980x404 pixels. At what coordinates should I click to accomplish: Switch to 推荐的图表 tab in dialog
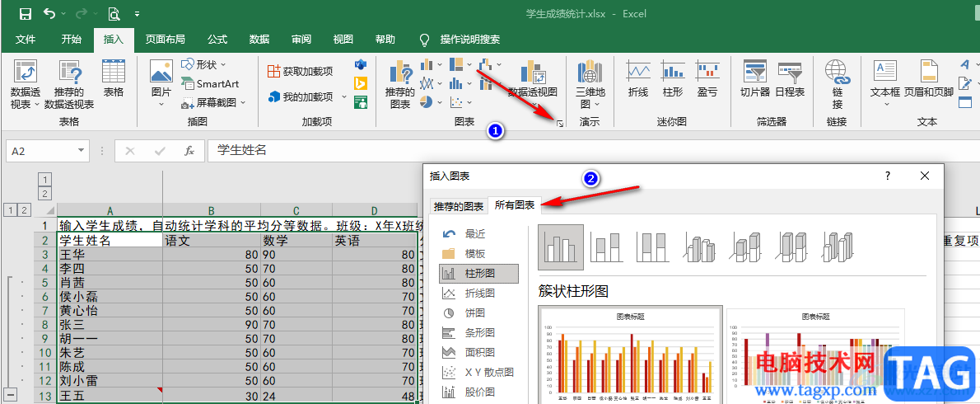point(457,206)
